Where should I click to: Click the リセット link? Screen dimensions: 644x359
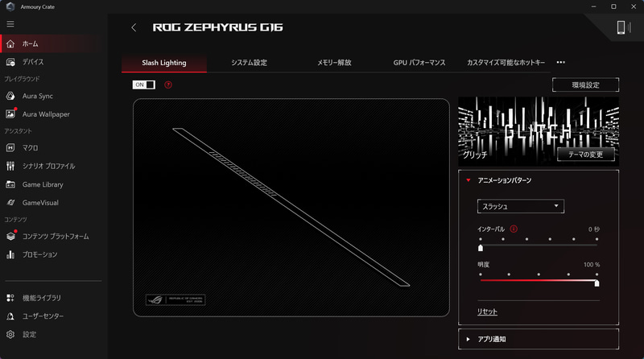pos(487,312)
